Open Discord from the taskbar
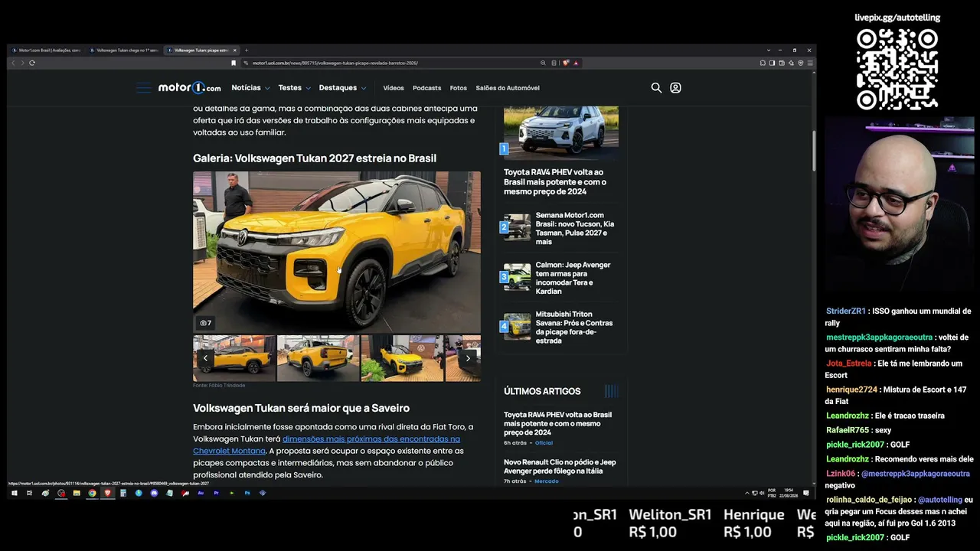This screenshot has width=980, height=551. [154, 494]
